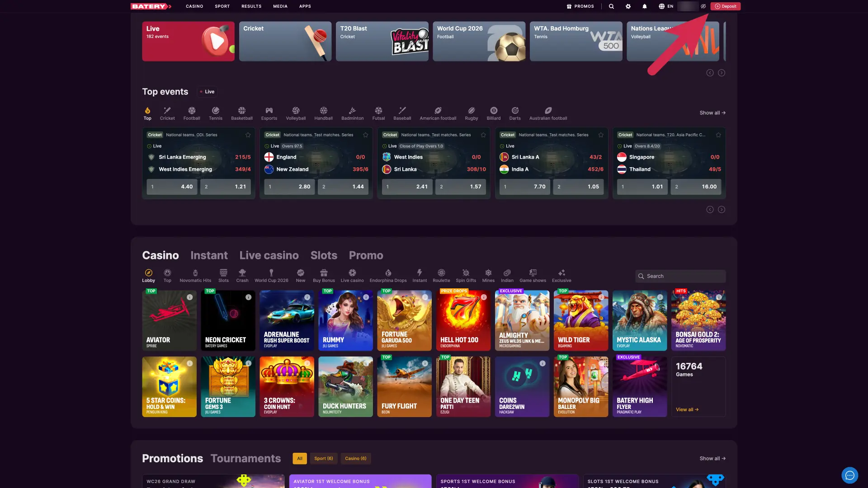Select Cricket sport icon filter
Viewport: 868px width, 488px height.
pyautogui.click(x=167, y=113)
